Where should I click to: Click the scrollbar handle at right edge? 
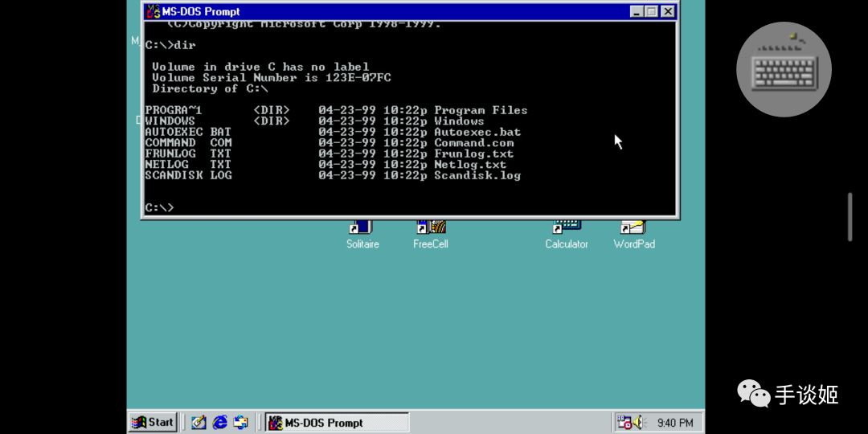[850, 217]
